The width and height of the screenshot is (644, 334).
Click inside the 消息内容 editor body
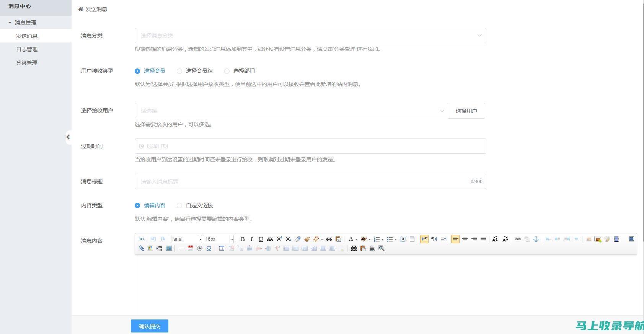tap(386, 285)
